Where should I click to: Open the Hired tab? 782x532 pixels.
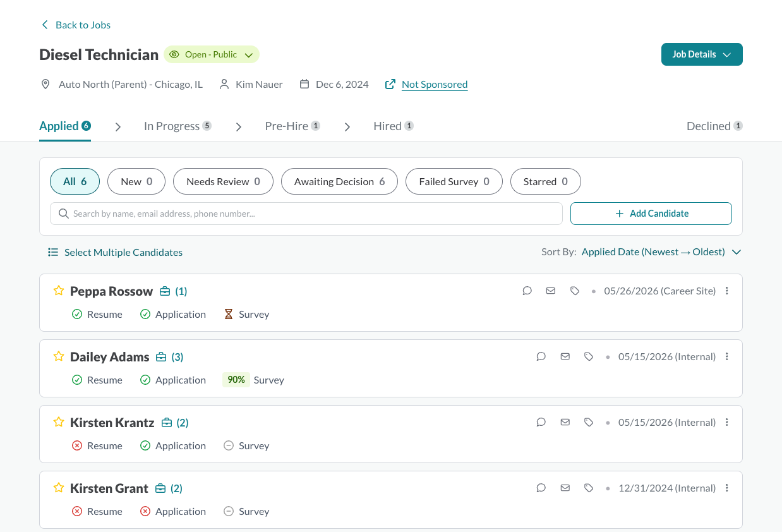tap(394, 126)
